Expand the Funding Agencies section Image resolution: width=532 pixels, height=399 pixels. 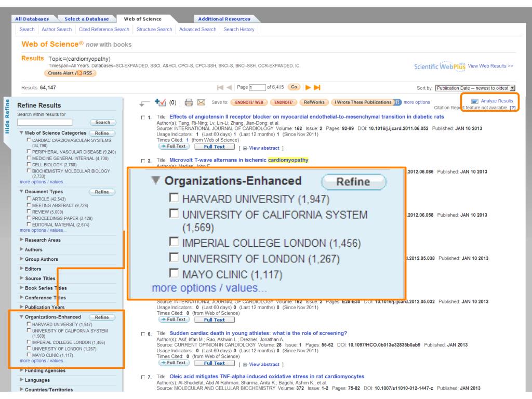click(x=21, y=370)
